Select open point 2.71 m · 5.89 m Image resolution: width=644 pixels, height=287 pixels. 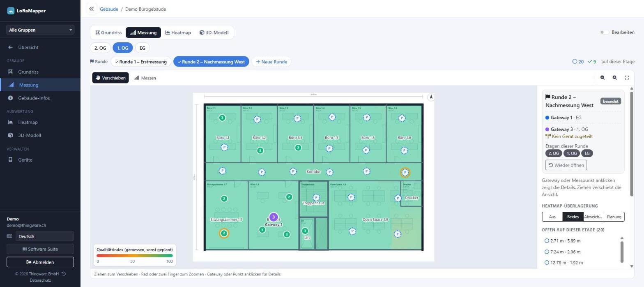[563, 241]
